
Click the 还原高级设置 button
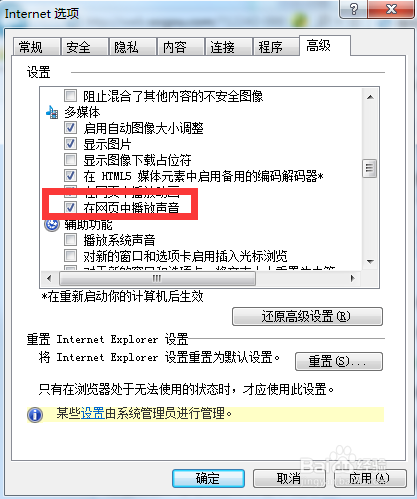[307, 316]
